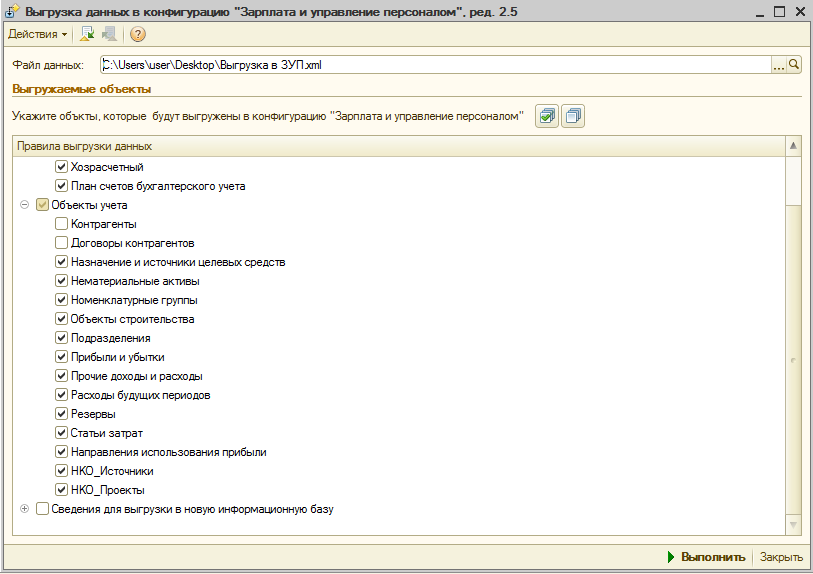Select the Статьи затрат row label
Image resolution: width=813 pixels, height=574 pixels.
click(x=106, y=433)
